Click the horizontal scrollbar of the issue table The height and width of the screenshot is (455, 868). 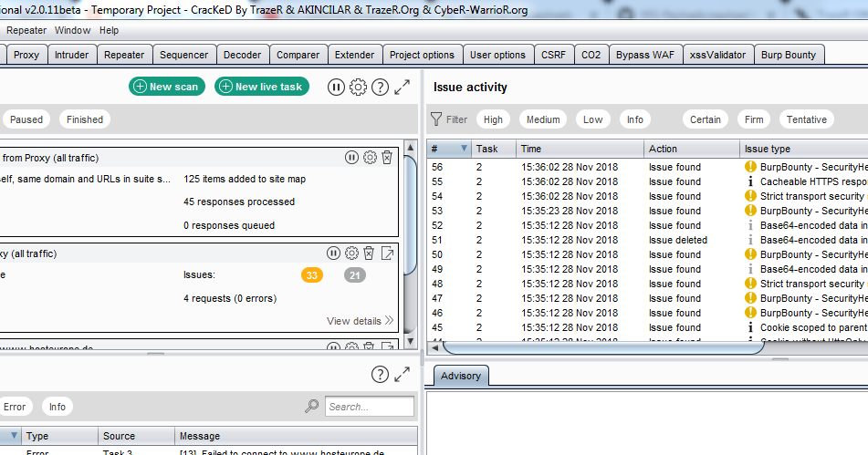[x=603, y=347]
